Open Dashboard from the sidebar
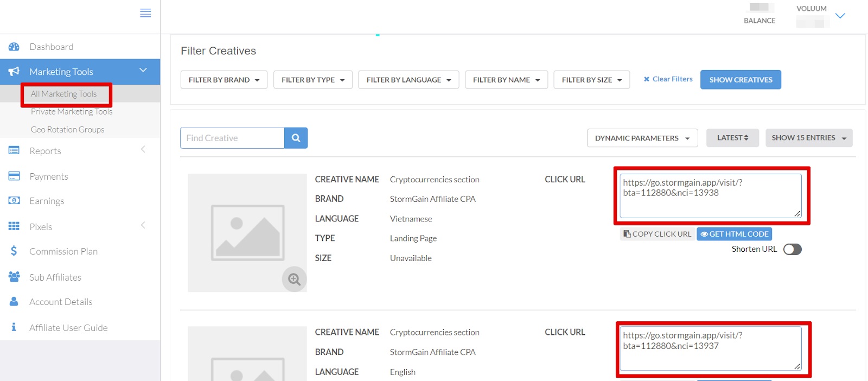The width and height of the screenshot is (868, 381). pyautogui.click(x=52, y=47)
